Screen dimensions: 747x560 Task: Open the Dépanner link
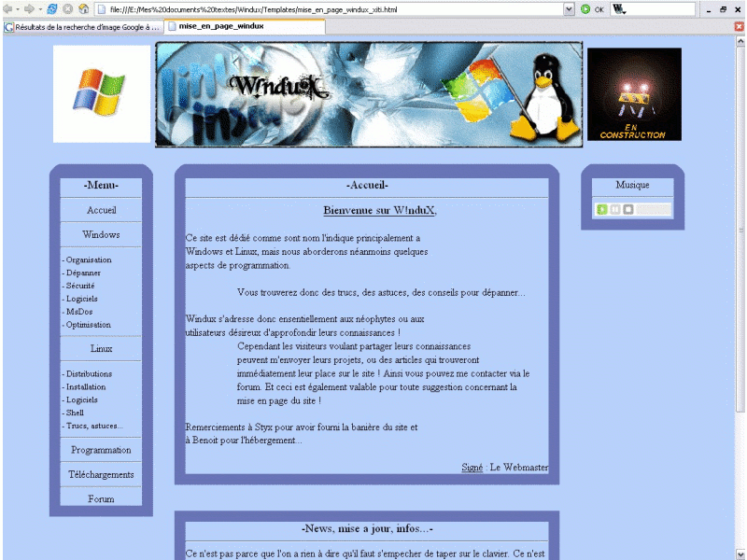pyautogui.click(x=81, y=273)
